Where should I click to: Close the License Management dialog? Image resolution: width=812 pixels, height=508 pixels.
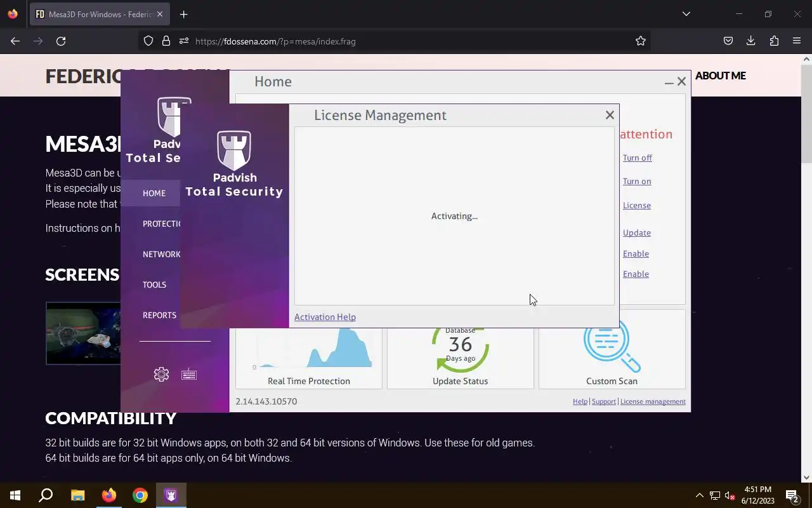[x=610, y=115]
